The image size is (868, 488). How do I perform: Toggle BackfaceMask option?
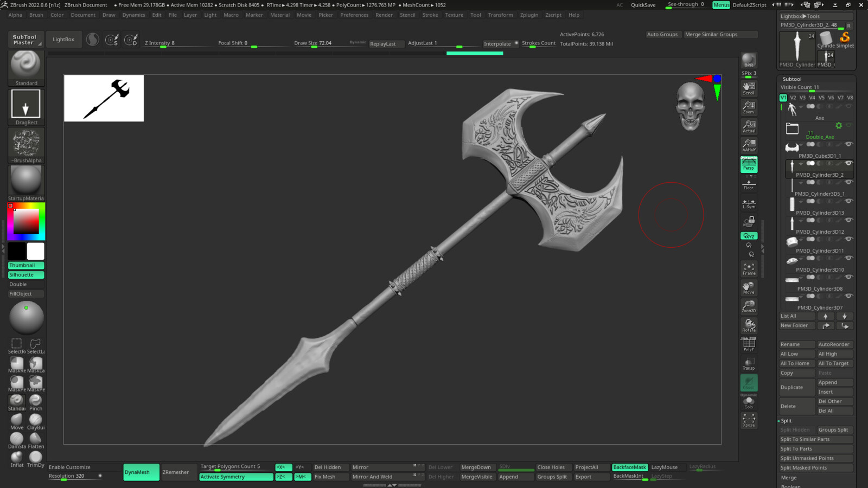(630, 467)
